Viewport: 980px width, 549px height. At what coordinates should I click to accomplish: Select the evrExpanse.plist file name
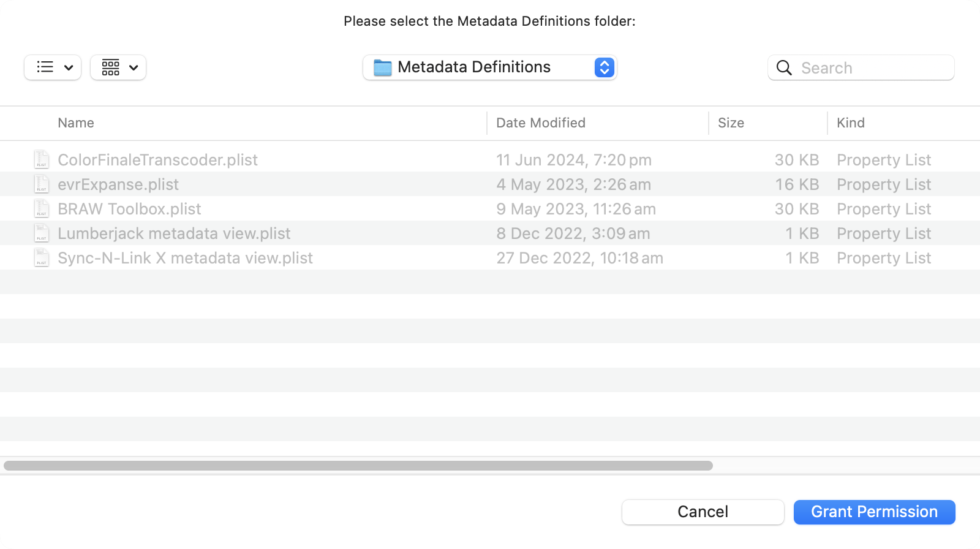point(118,184)
